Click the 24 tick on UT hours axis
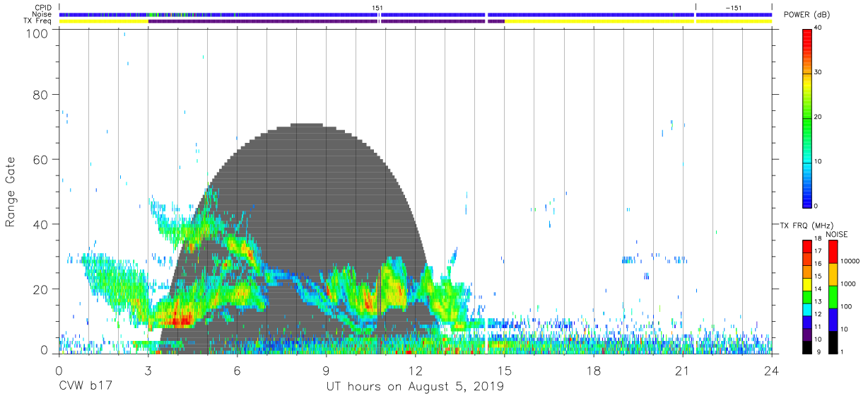 [772, 371]
